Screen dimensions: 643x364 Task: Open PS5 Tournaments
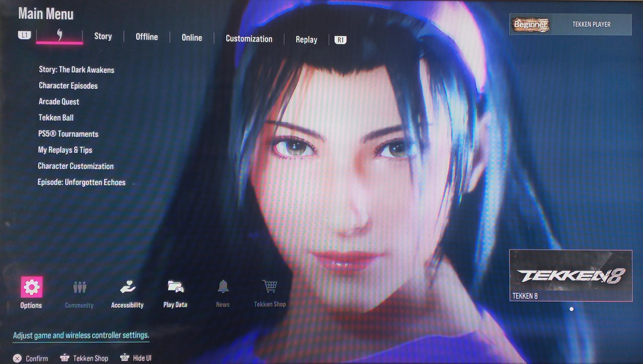(68, 134)
